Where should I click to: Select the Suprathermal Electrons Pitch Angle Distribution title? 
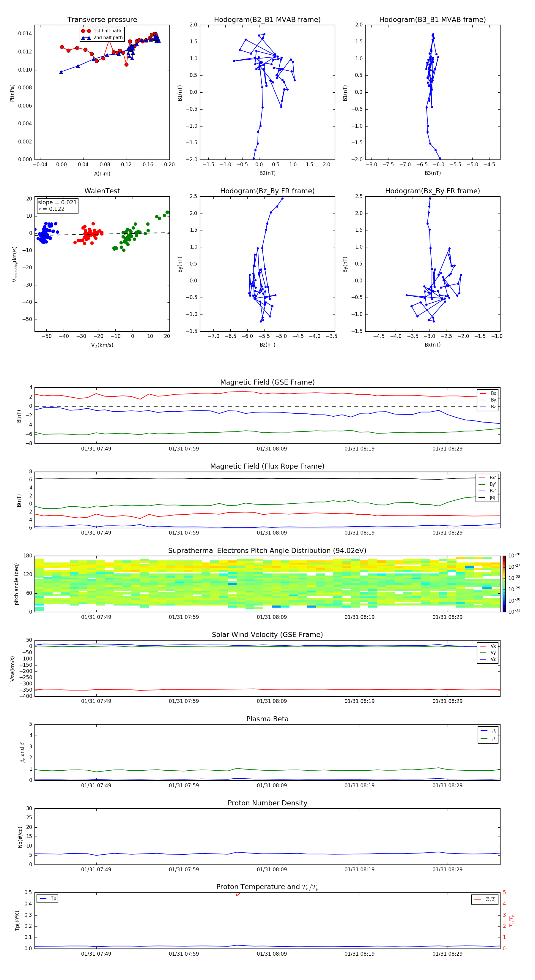point(267,551)
